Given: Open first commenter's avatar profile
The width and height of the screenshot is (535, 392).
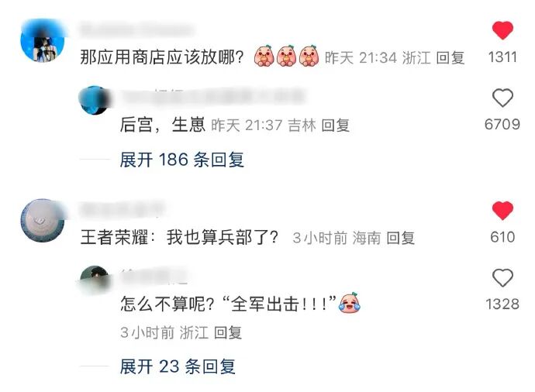Looking at the screenshot, I should coord(43,41).
